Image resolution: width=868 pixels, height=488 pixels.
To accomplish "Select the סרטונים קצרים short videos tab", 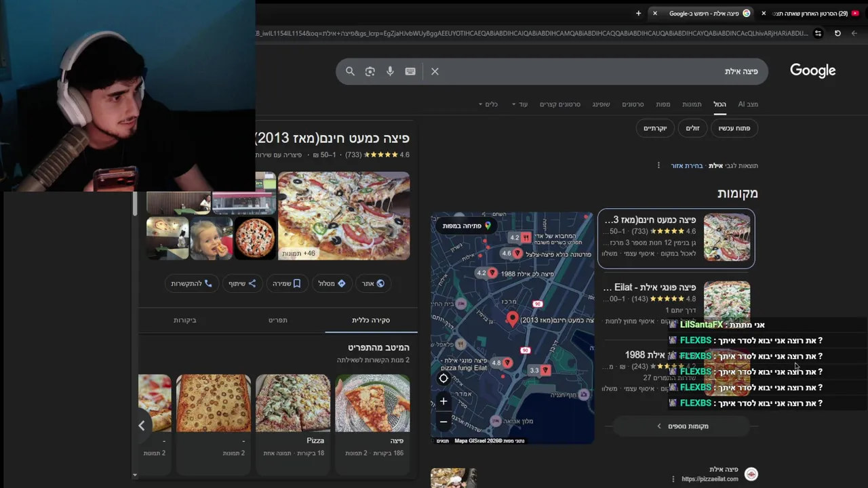I will [x=559, y=104].
